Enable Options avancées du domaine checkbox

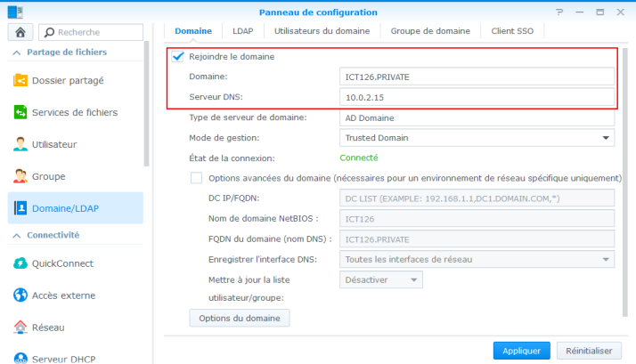(196, 178)
